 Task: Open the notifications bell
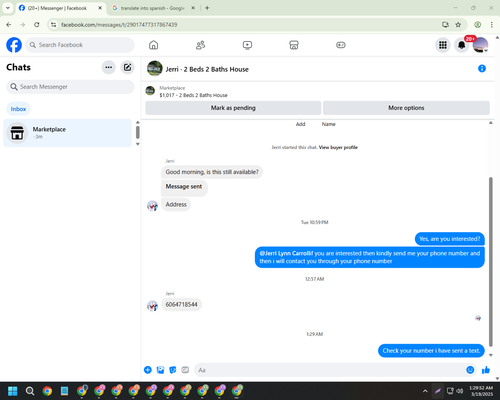point(462,45)
